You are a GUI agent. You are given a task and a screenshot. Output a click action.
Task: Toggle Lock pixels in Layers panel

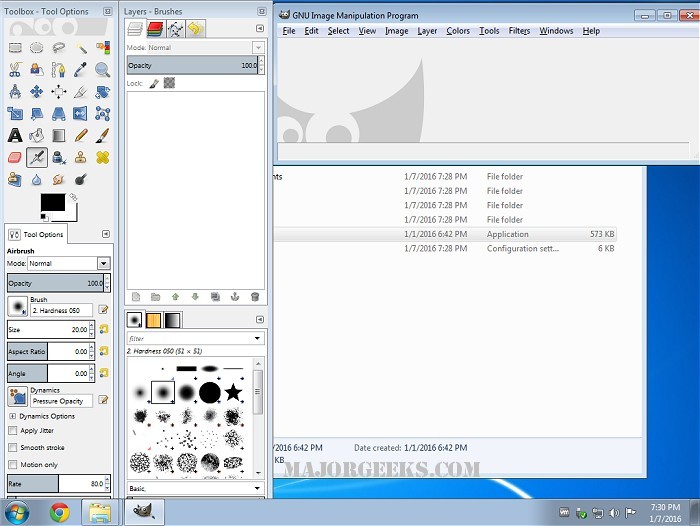click(x=154, y=83)
